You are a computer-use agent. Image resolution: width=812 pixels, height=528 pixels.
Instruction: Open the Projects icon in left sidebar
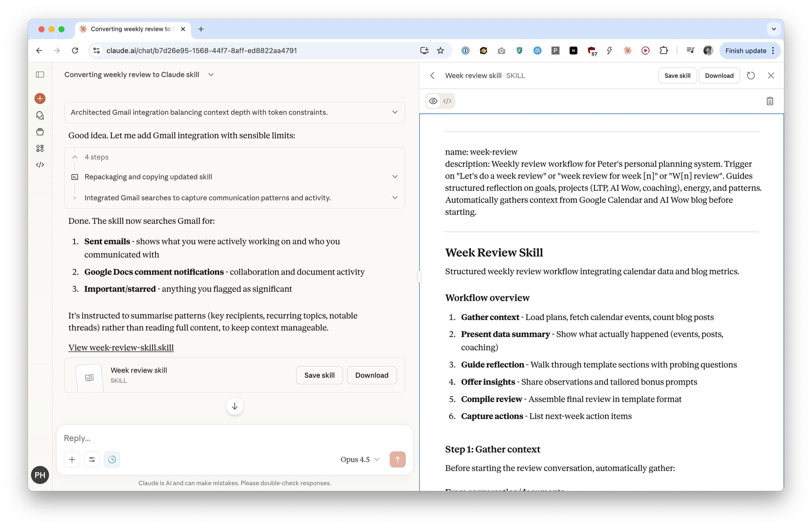click(x=40, y=132)
